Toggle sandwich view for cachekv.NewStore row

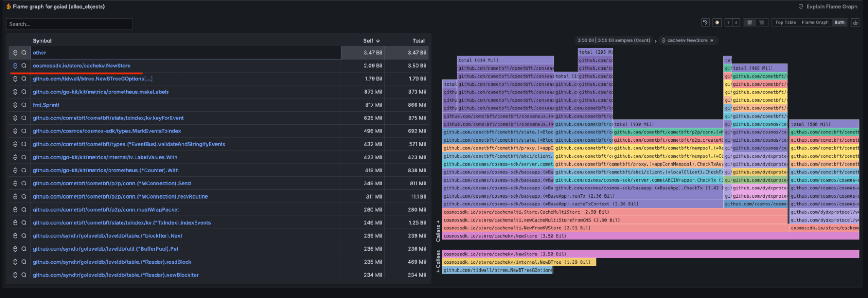click(x=15, y=66)
